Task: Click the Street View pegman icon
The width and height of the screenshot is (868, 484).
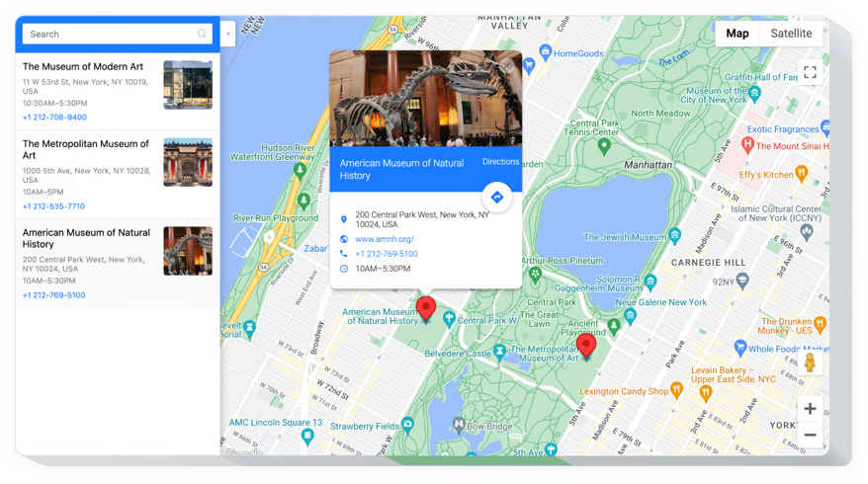Action: (x=810, y=363)
